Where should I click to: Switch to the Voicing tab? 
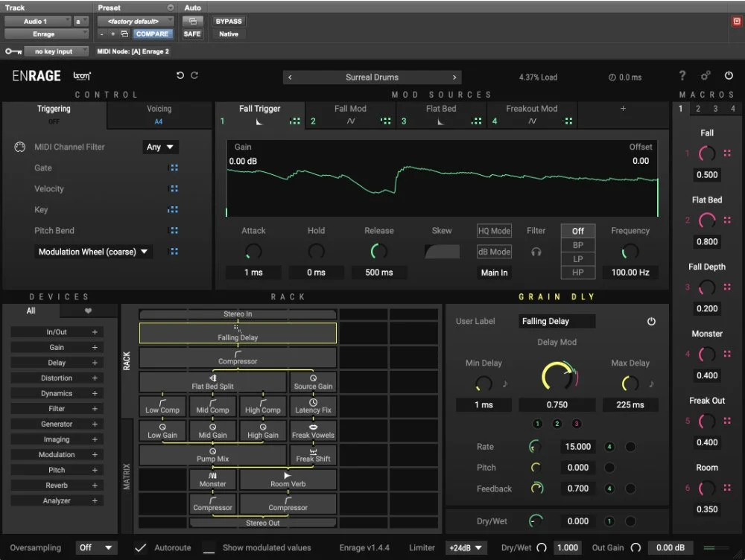coord(159,115)
